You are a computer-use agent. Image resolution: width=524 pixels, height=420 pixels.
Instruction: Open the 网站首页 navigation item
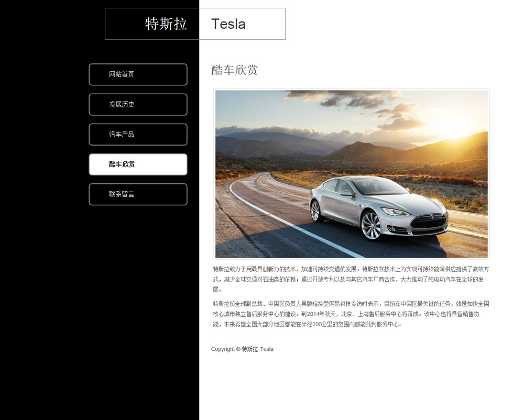coord(138,74)
